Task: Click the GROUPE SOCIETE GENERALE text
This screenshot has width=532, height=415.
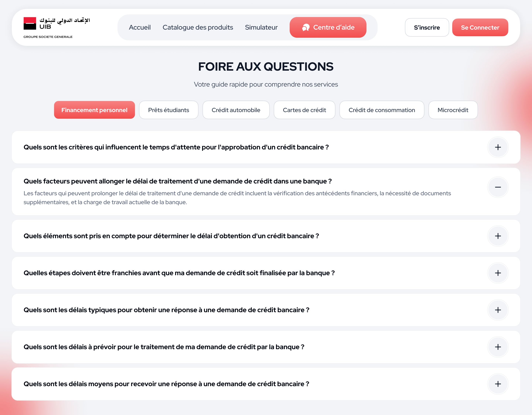Action: (x=48, y=37)
